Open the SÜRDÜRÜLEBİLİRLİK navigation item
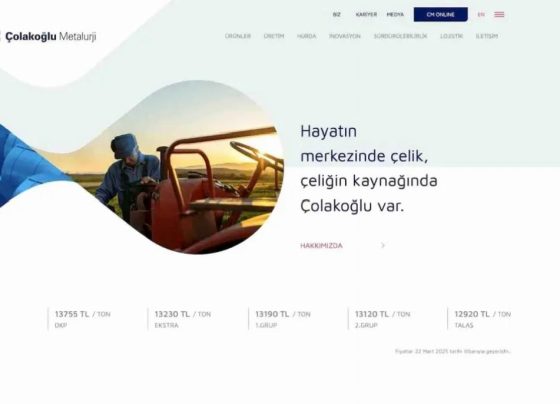Viewport: 560px width, 404px height. 400,36
